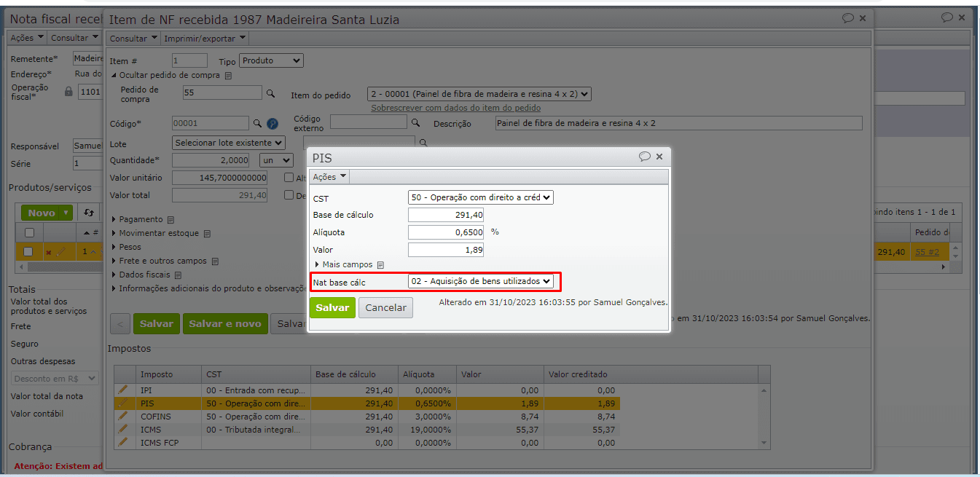Open Item do pedido dropdown
Screen dimensions: 980x477
tap(479, 94)
